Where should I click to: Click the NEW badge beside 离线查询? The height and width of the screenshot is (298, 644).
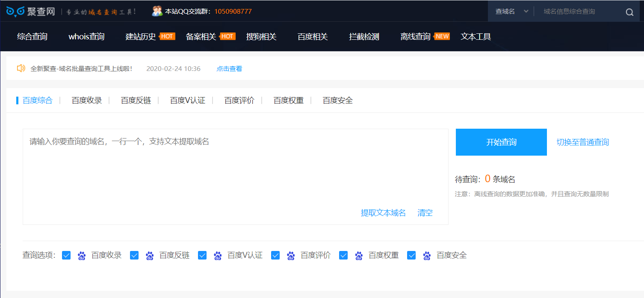[442, 36]
